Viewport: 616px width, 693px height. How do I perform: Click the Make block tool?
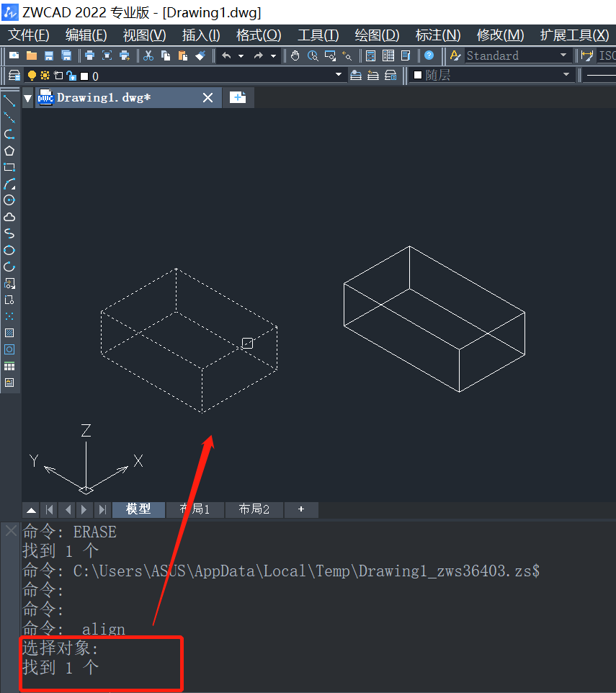[x=9, y=300]
